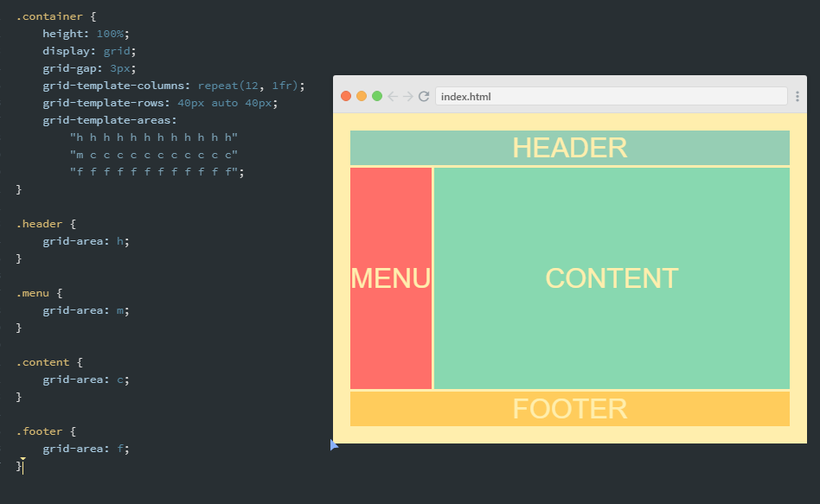
Task: Click the browser forward arrow
Action: pyautogui.click(x=408, y=96)
